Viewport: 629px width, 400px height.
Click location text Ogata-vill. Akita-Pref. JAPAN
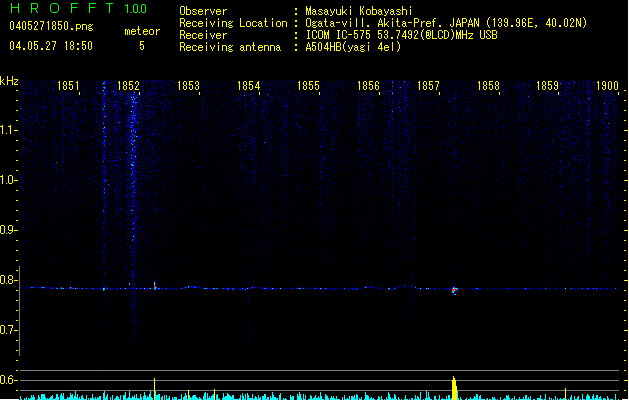click(x=392, y=23)
